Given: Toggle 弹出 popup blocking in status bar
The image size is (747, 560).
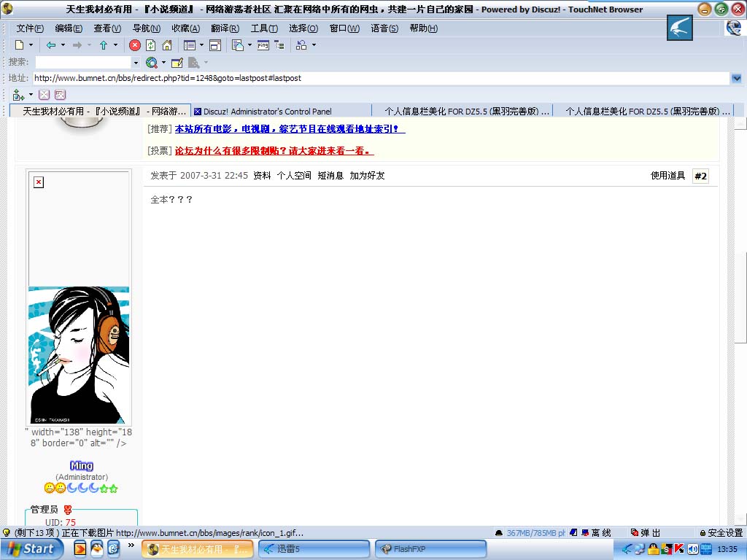Looking at the screenshot, I should [646, 533].
